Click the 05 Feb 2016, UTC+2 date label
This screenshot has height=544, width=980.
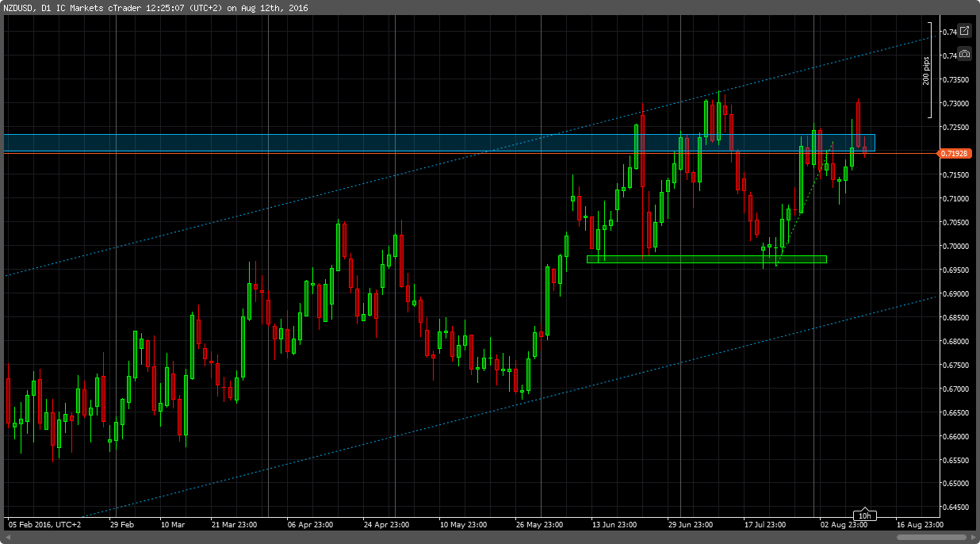44,524
